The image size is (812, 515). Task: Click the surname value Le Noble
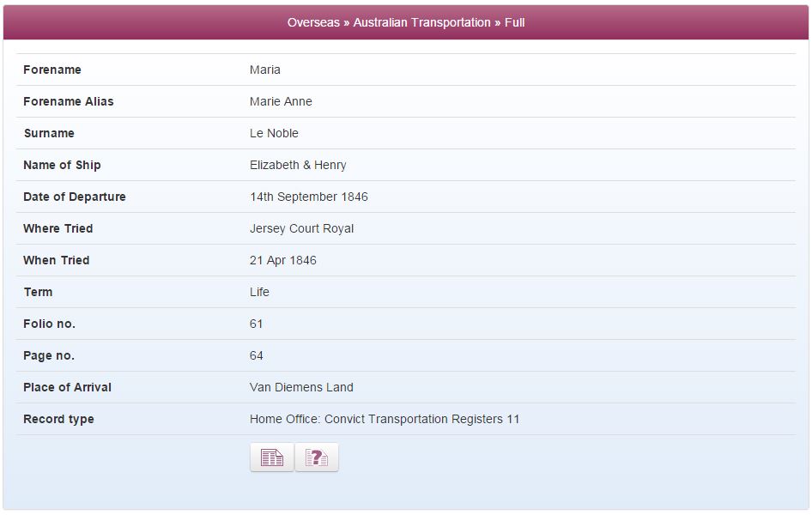coord(274,134)
